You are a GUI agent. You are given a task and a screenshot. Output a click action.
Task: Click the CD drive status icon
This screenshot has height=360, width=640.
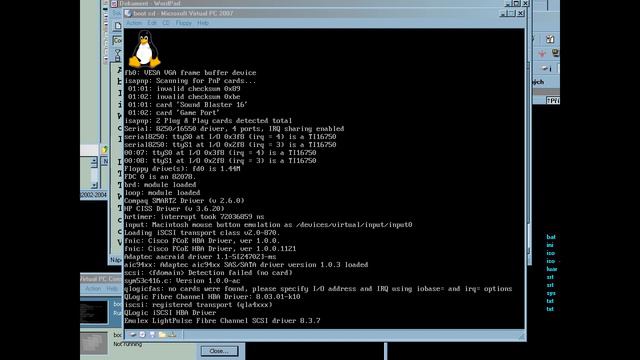142,334
